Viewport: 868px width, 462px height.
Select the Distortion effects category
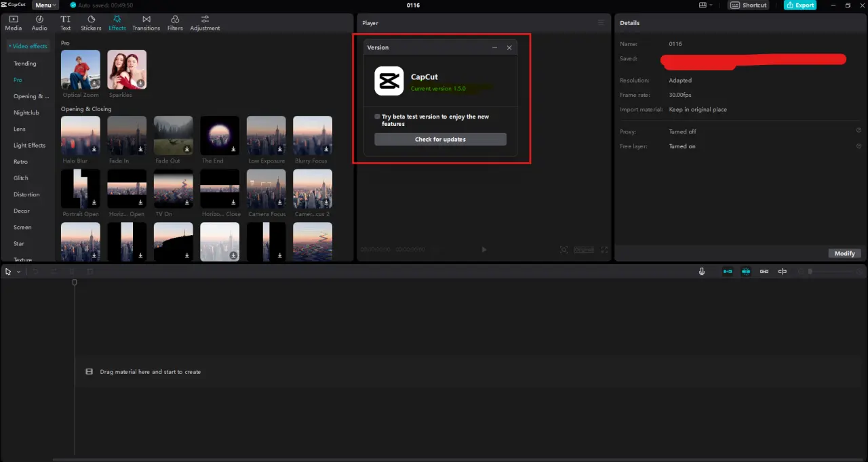click(x=27, y=194)
